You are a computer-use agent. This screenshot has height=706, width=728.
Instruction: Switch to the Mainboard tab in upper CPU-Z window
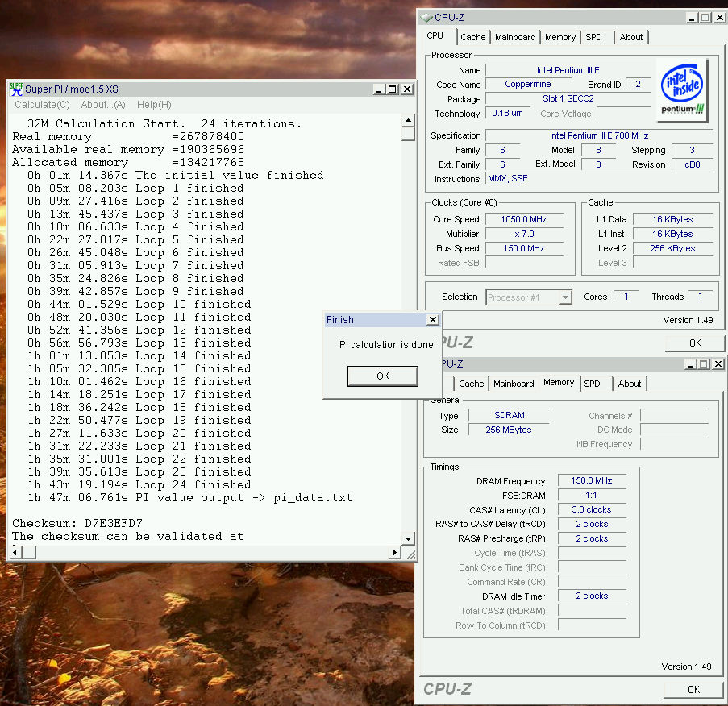coord(515,37)
